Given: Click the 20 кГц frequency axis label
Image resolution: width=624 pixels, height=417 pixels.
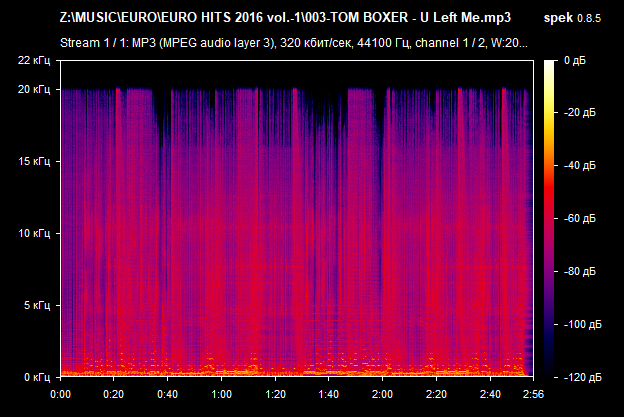Looking at the screenshot, I should click(34, 89).
